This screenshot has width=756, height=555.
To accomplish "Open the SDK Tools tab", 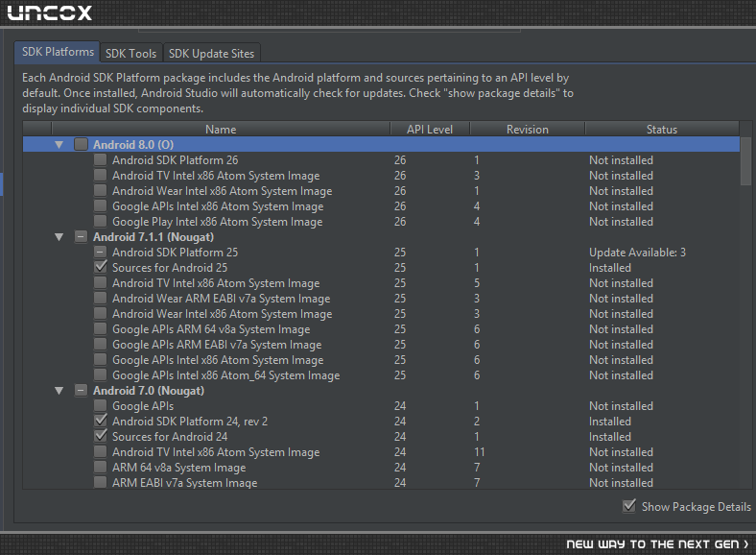I will click(130, 54).
